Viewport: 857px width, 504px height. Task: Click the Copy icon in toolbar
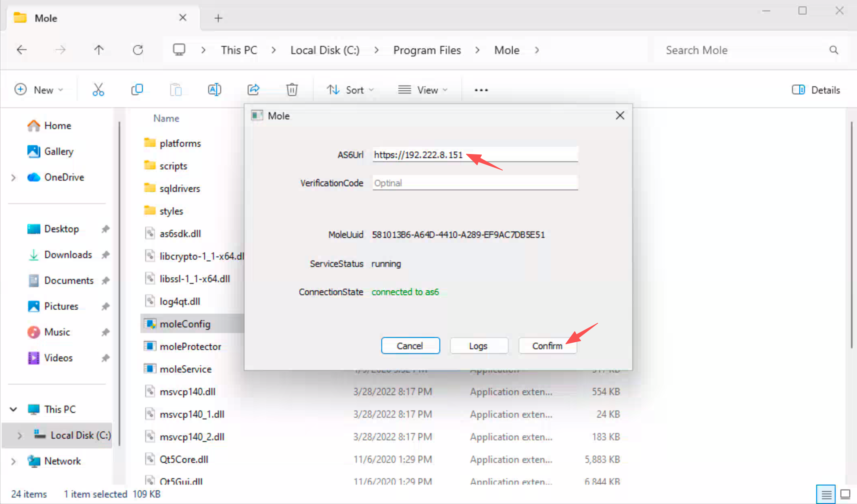tap(137, 90)
